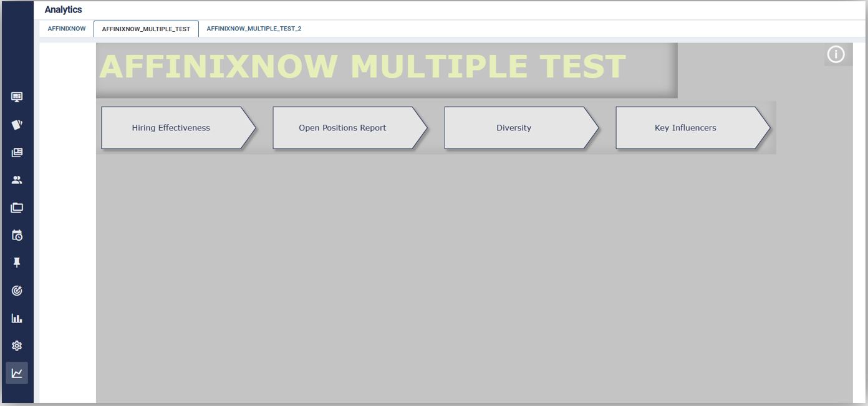Open the monitor dashboard icon in sidebar
This screenshot has height=406, width=868.
tap(17, 97)
